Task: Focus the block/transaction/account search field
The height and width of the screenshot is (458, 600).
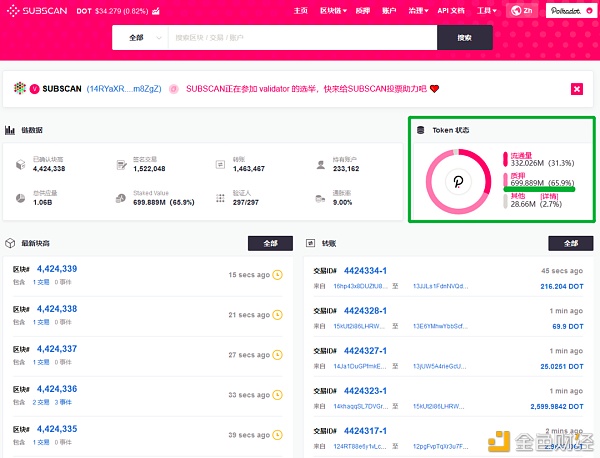Action: [302, 37]
